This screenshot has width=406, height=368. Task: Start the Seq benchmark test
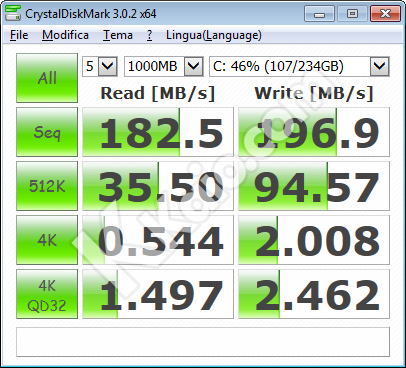click(47, 132)
